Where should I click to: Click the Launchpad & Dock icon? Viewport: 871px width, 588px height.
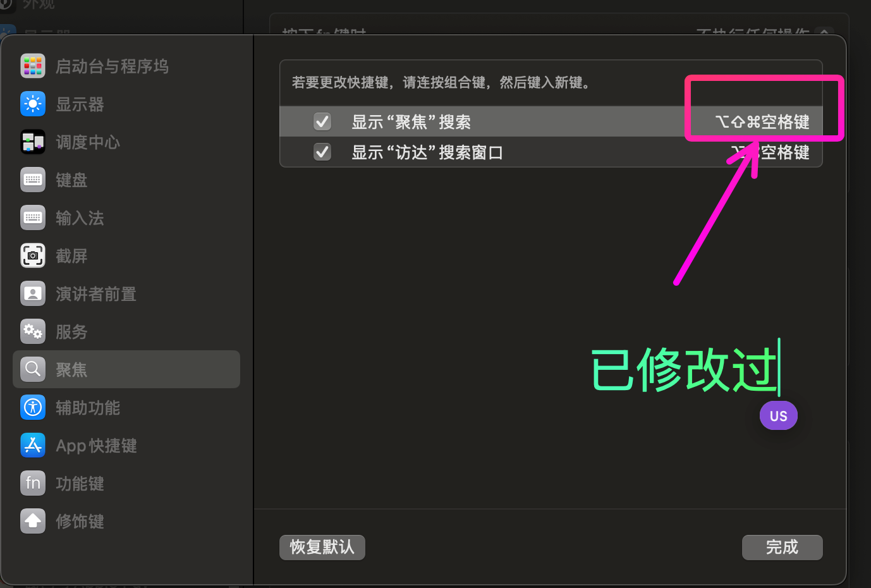click(33, 66)
